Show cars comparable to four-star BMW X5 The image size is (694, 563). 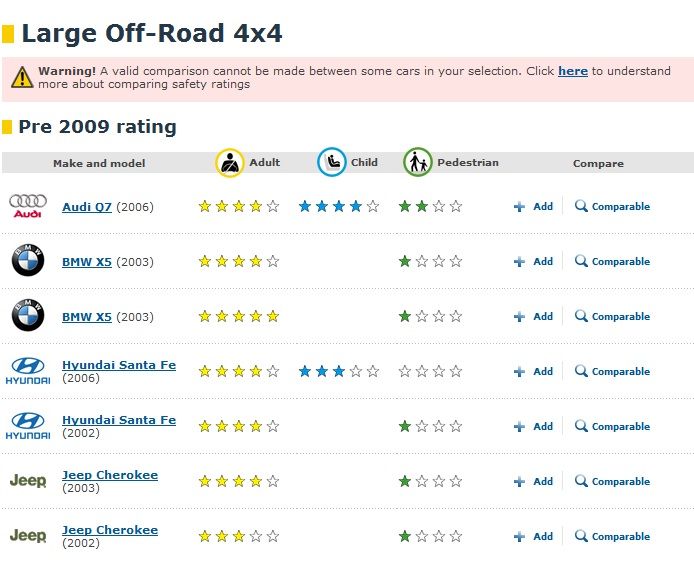(613, 261)
